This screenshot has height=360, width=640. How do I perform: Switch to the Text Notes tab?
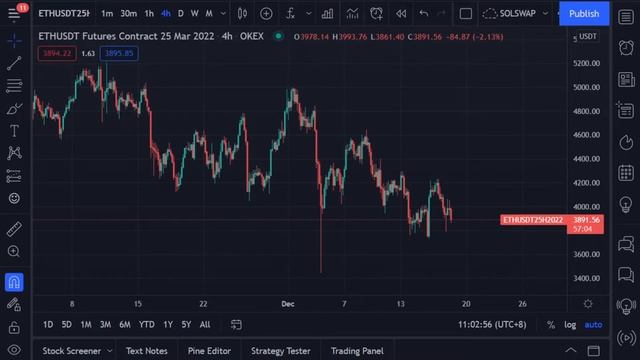coord(147,351)
